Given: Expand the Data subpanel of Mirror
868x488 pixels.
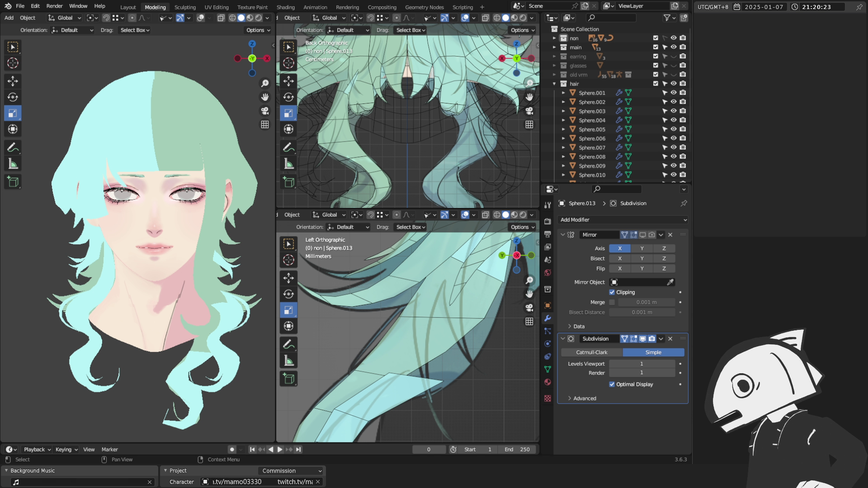Looking at the screenshot, I should tap(576, 326).
